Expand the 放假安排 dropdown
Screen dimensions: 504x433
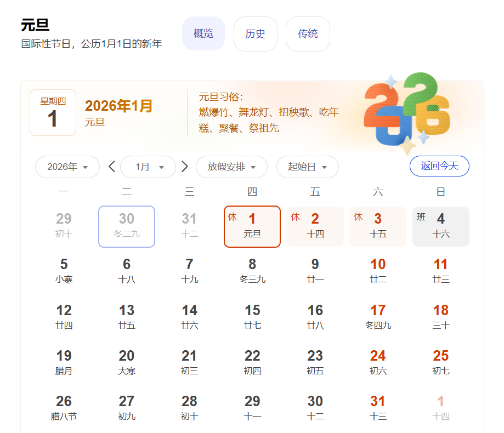pyautogui.click(x=231, y=167)
